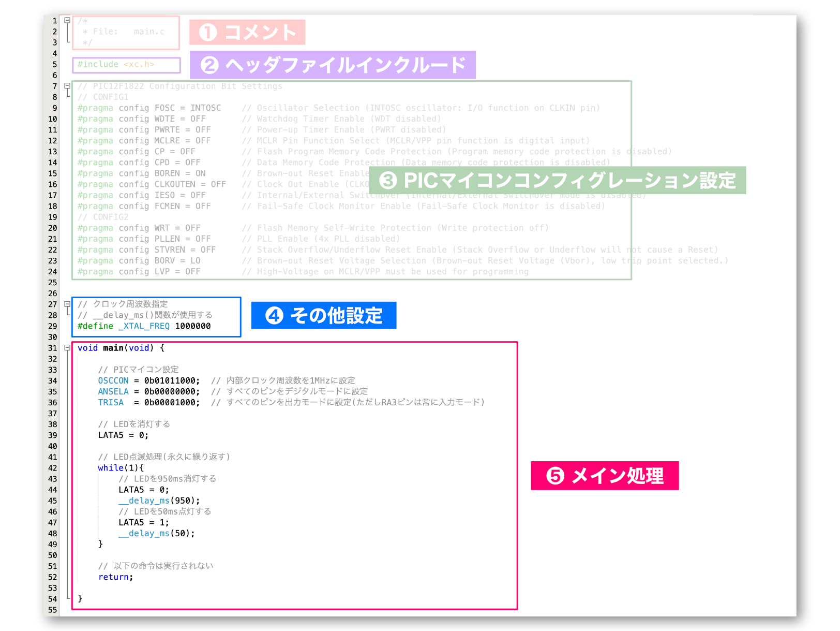Click the 'config FOSC = INTOSC' pragma line
The width and height of the screenshot is (840, 631).
click(x=149, y=108)
